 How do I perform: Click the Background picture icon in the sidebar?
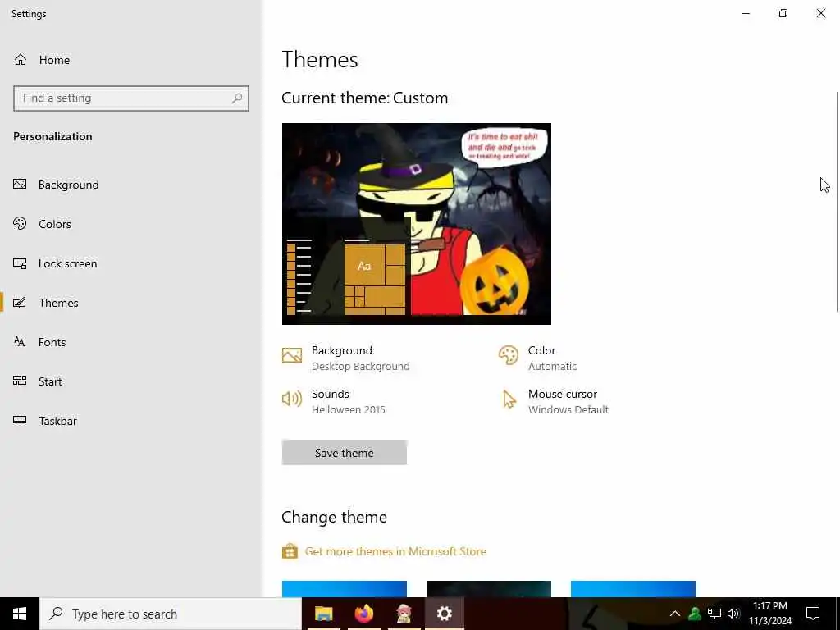(x=20, y=185)
